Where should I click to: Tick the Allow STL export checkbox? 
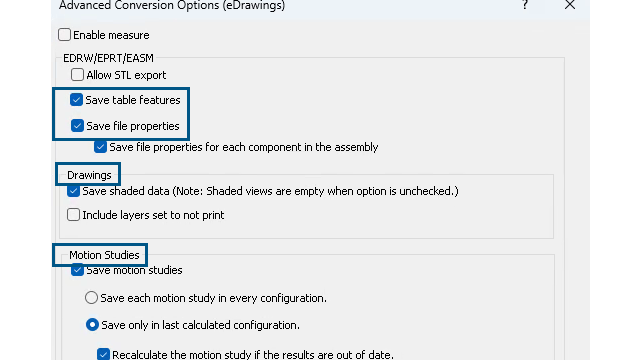(77, 75)
